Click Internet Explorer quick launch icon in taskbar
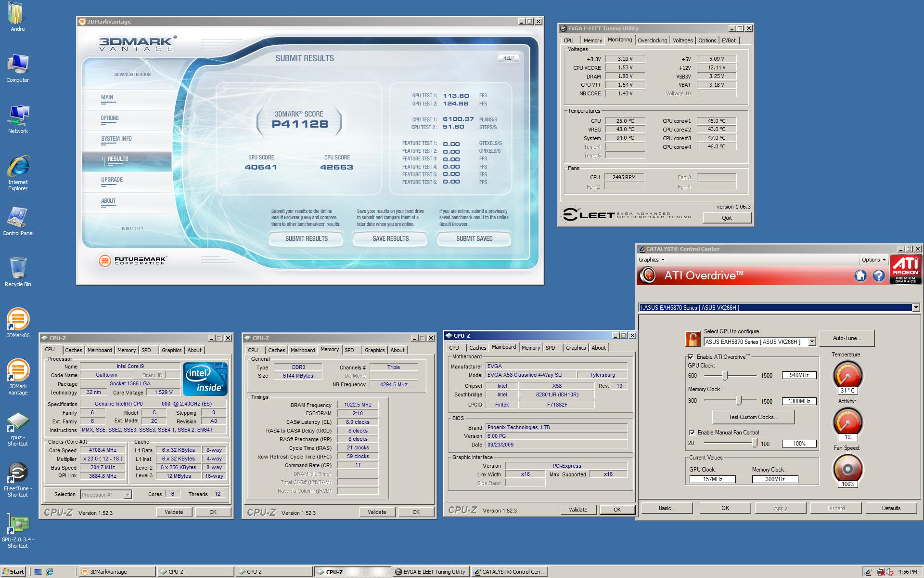This screenshot has width=924, height=578. 50,572
